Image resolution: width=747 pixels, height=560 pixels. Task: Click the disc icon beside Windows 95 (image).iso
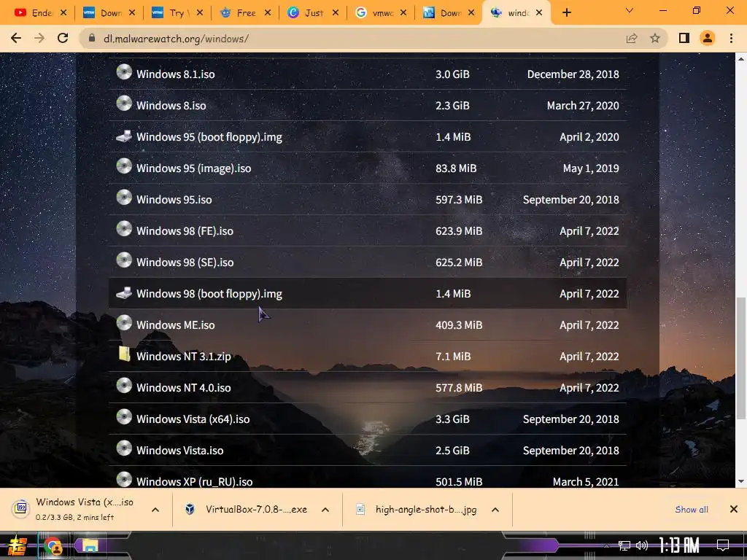(124, 167)
